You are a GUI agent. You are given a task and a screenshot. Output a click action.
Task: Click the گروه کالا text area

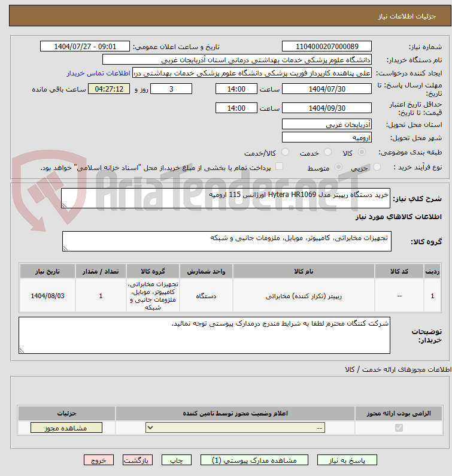(227, 241)
